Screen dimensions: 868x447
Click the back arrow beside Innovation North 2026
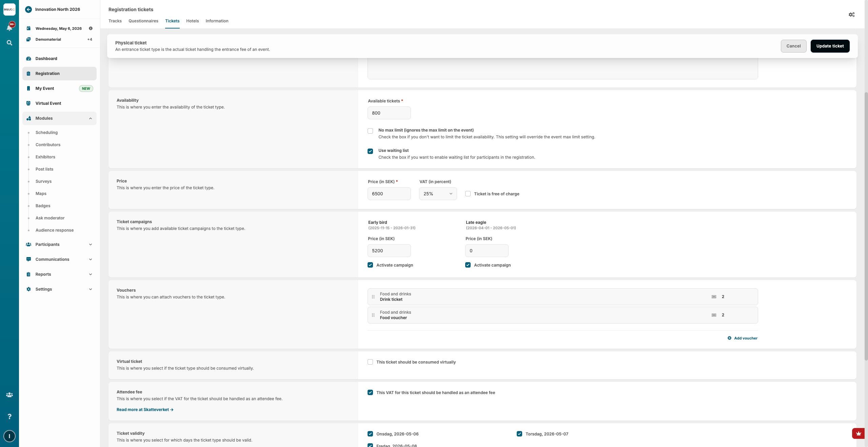point(28,9)
